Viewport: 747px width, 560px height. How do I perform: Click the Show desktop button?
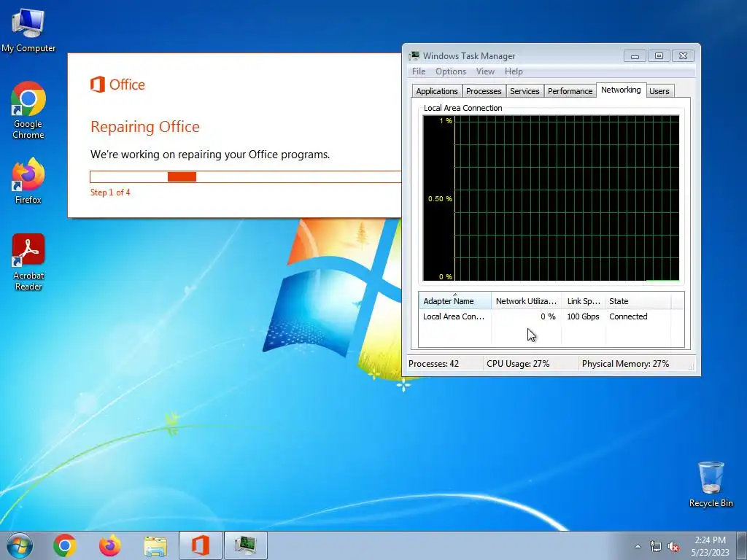[x=742, y=545]
